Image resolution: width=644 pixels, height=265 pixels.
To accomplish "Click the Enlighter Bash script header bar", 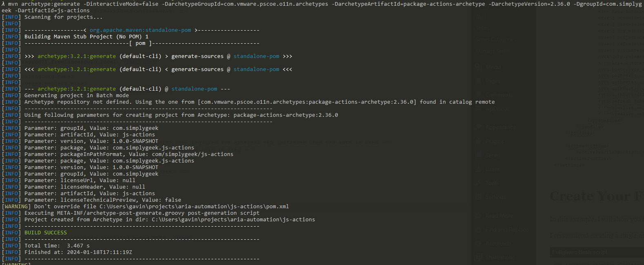I will tap(597, 252).
